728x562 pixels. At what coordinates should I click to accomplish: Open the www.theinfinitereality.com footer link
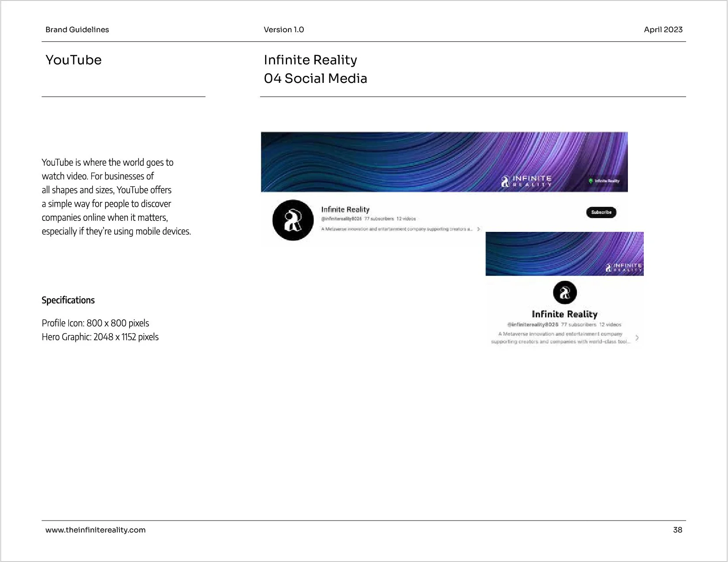click(x=95, y=530)
